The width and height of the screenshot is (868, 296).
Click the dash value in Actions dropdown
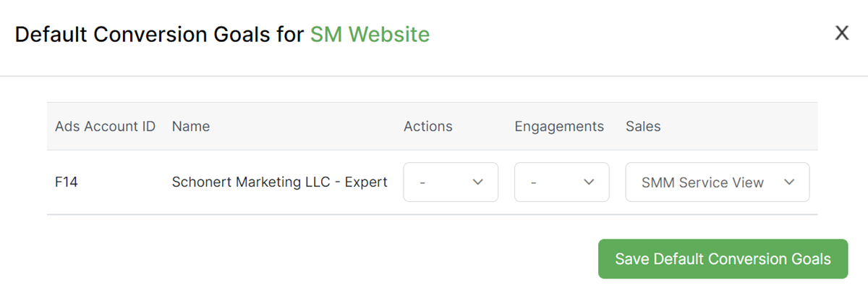pos(422,183)
